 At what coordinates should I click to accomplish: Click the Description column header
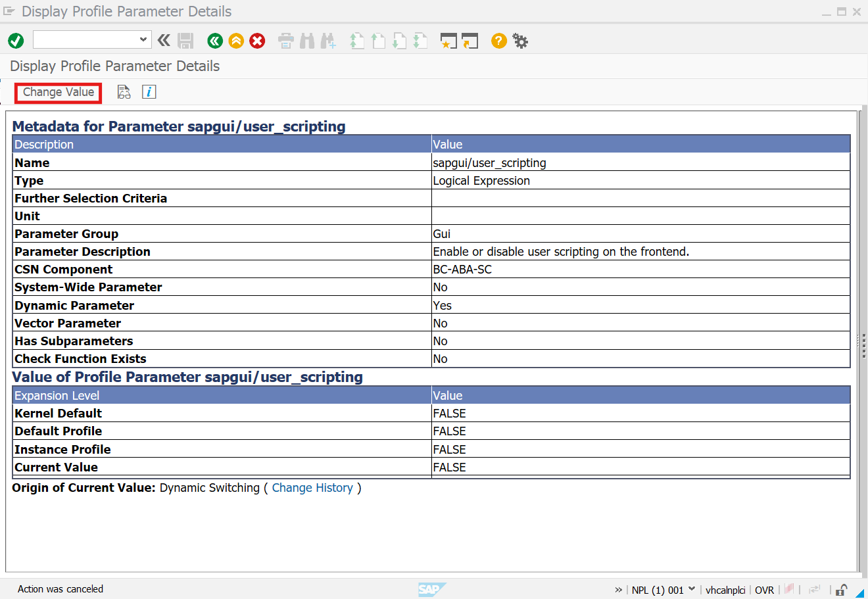[222, 144]
